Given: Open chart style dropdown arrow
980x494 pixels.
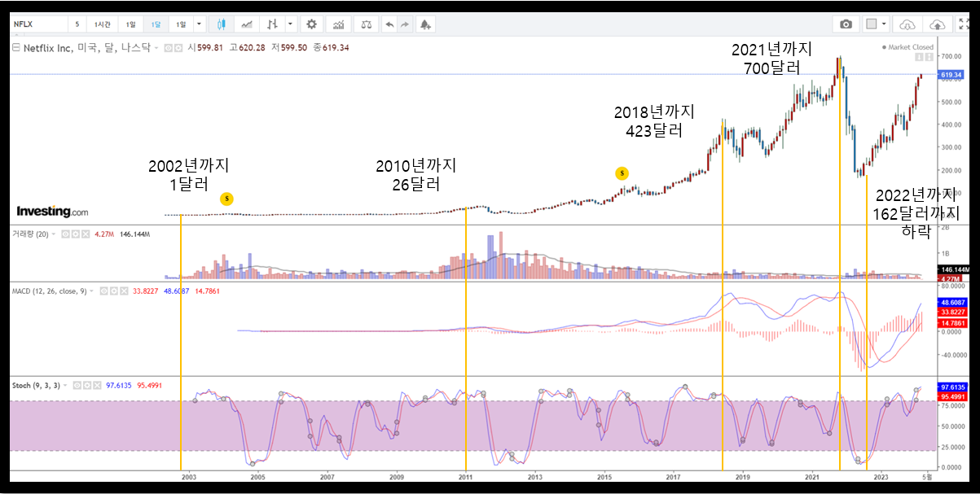Looking at the screenshot, I should [x=290, y=24].
